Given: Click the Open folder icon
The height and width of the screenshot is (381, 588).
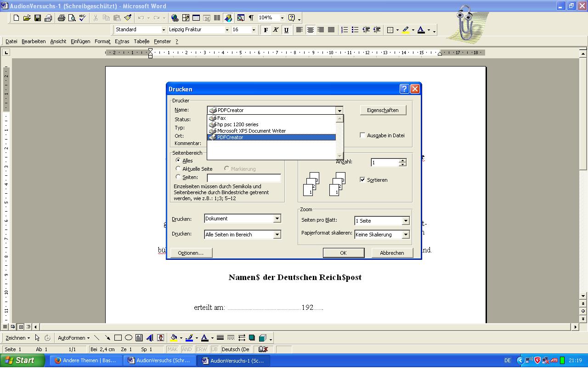Looking at the screenshot, I should [x=27, y=18].
